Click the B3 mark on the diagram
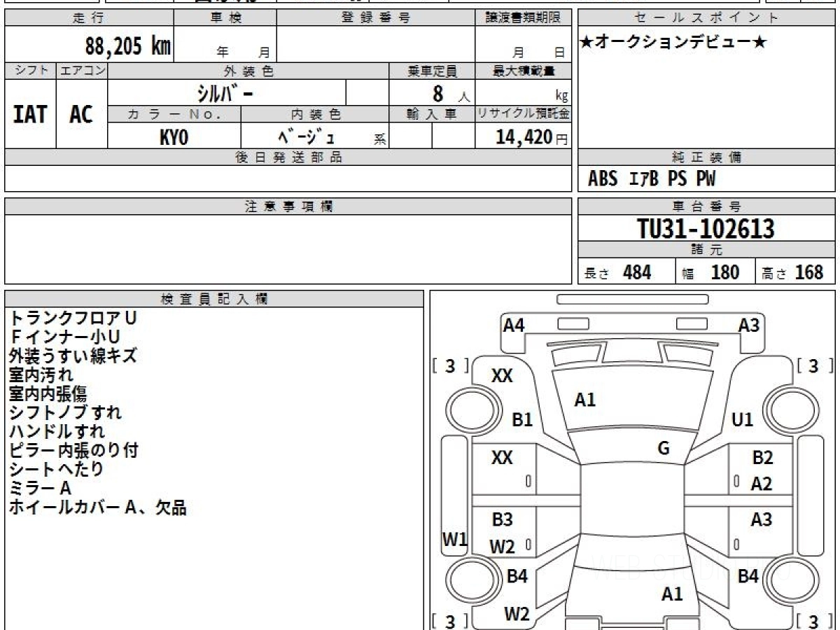Screen dimensions: 840x630 [x=502, y=519]
